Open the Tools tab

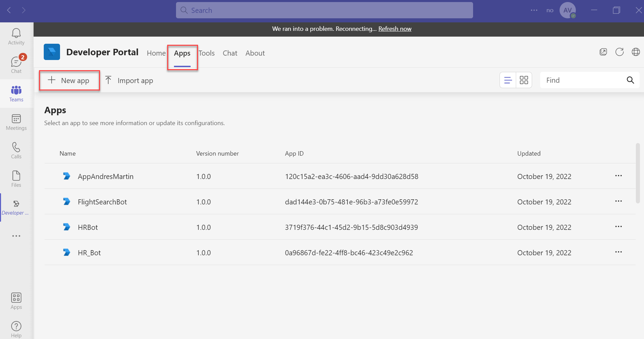(x=207, y=53)
